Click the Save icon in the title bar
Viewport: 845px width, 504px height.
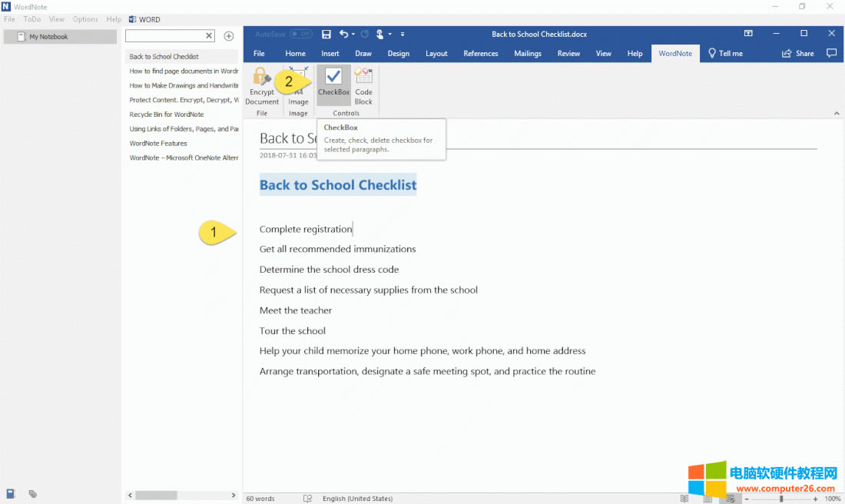326,34
